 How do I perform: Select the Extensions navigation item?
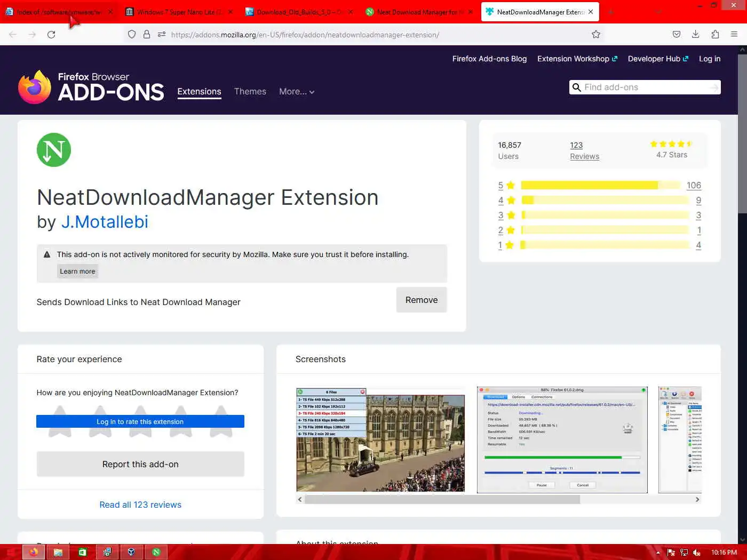(199, 92)
